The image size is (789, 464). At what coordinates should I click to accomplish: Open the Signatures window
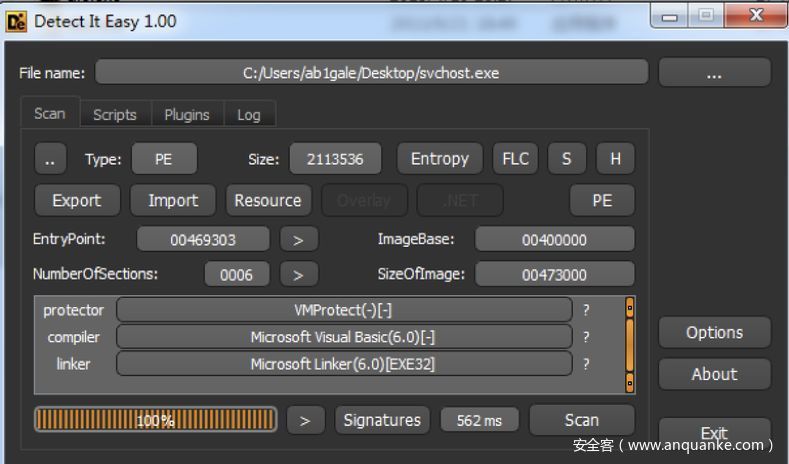pyautogui.click(x=383, y=421)
